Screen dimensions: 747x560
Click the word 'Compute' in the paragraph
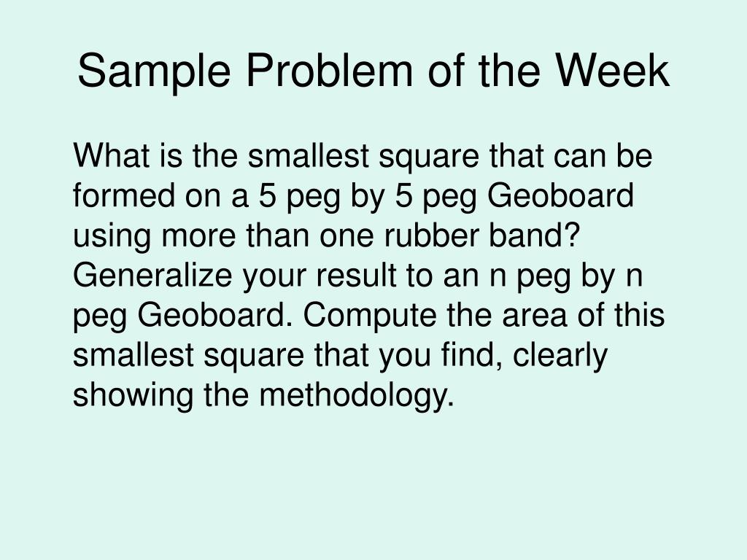(x=370, y=315)
